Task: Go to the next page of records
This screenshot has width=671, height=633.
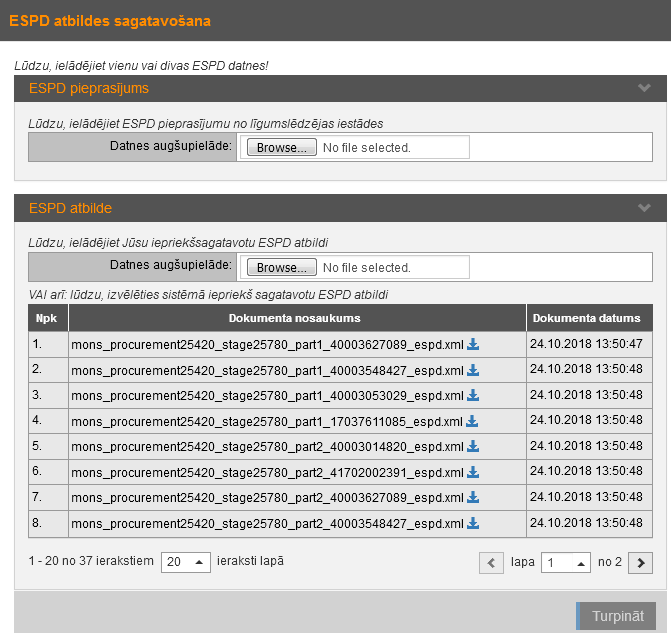Action: coord(641,563)
